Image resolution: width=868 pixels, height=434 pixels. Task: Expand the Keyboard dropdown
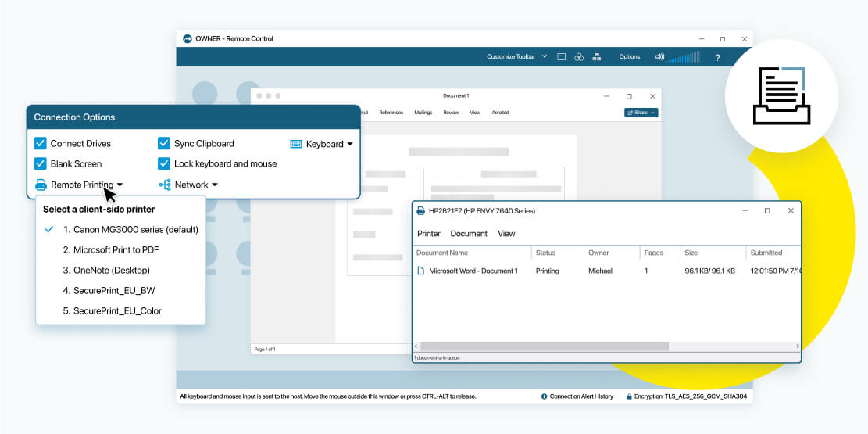point(322,144)
